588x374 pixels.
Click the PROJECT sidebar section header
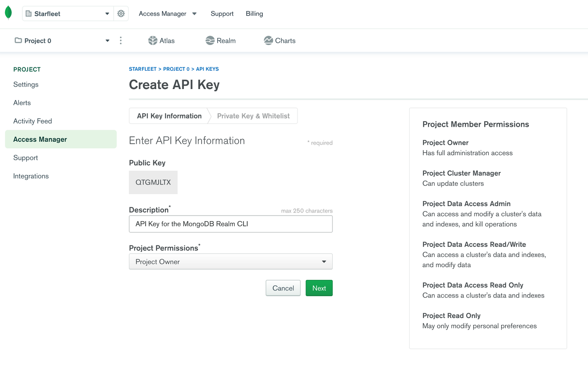click(x=27, y=69)
